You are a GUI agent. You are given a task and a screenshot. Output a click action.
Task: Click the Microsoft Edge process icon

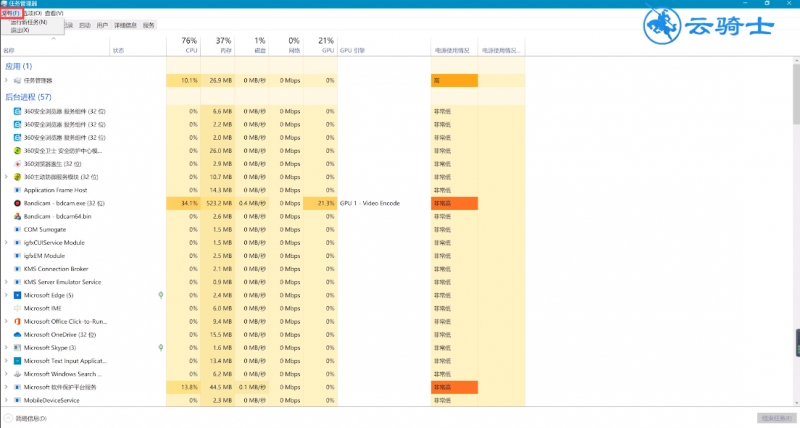tap(17, 295)
